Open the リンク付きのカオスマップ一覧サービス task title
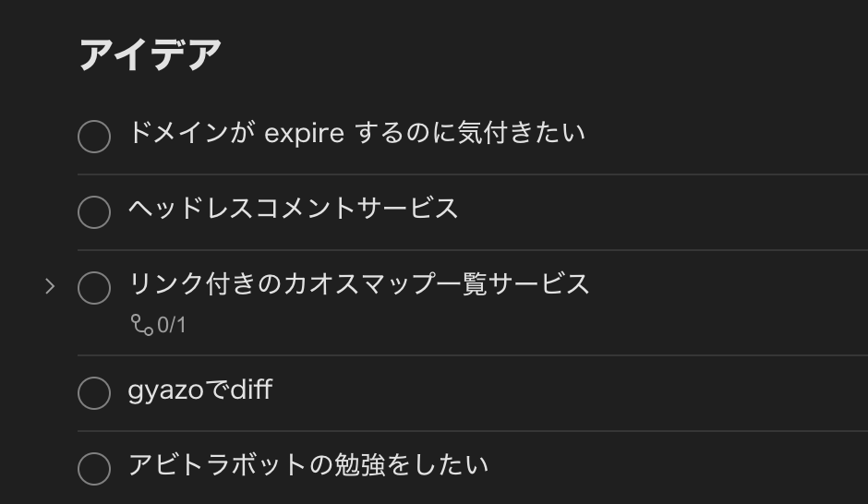Image resolution: width=868 pixels, height=504 pixels. 358,284
